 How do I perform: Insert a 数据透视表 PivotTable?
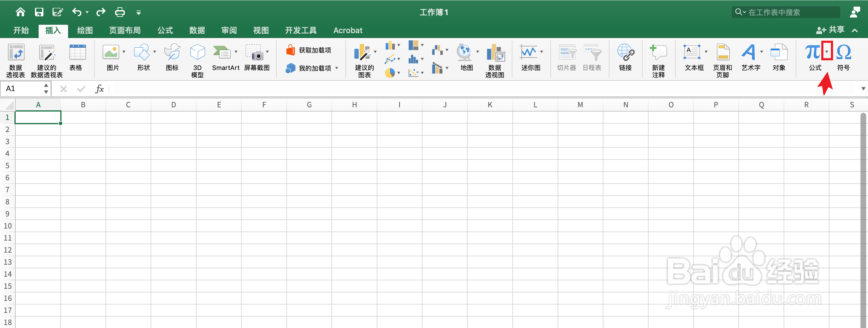[x=16, y=61]
